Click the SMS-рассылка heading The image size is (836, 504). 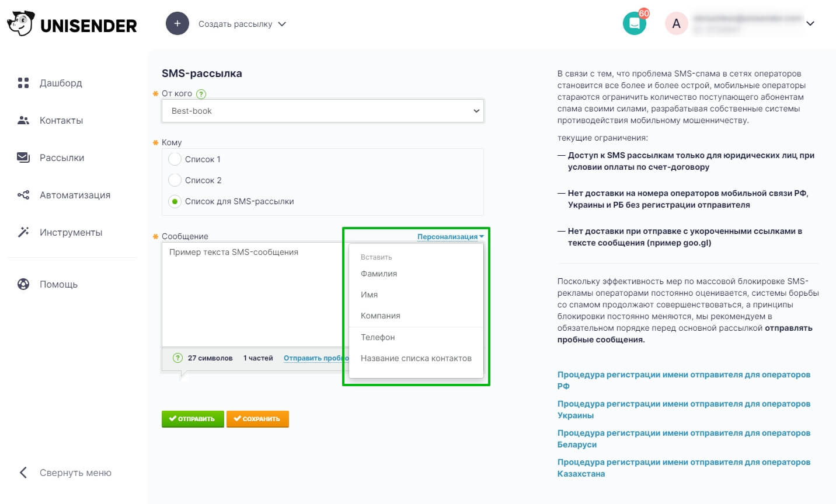pos(202,73)
